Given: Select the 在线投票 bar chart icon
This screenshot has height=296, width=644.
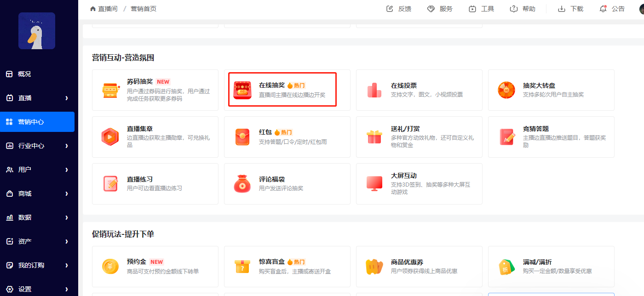Looking at the screenshot, I should (374, 90).
